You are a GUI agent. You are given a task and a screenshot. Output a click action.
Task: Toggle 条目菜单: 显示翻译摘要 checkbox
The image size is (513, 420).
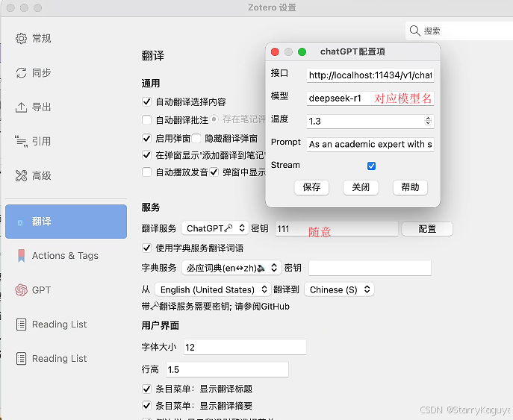[146, 406]
